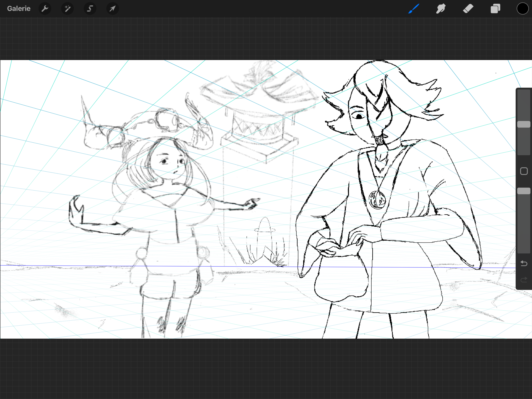Screen dimensions: 532x399
Task: Select the Eraser tool
Action: click(x=468, y=9)
